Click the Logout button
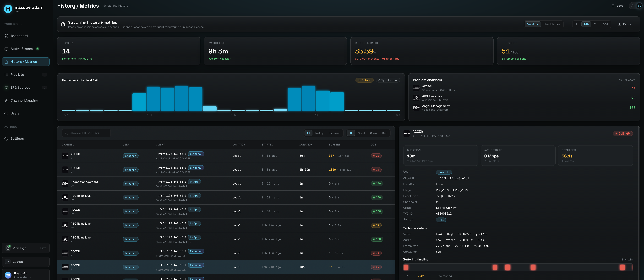 tap(26, 262)
